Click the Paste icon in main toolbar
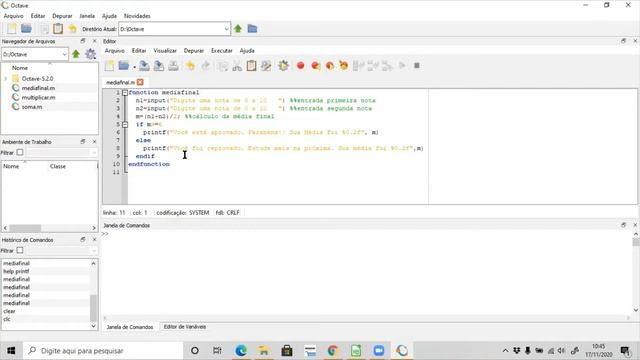The image size is (640, 360). pyautogui.click(x=58, y=29)
